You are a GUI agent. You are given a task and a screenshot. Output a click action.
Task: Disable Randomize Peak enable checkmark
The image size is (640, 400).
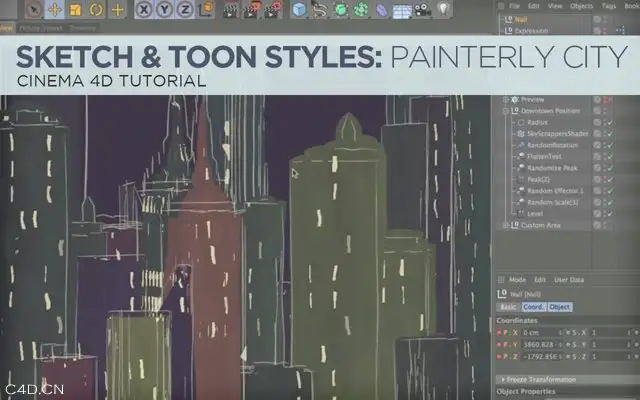(x=610, y=168)
